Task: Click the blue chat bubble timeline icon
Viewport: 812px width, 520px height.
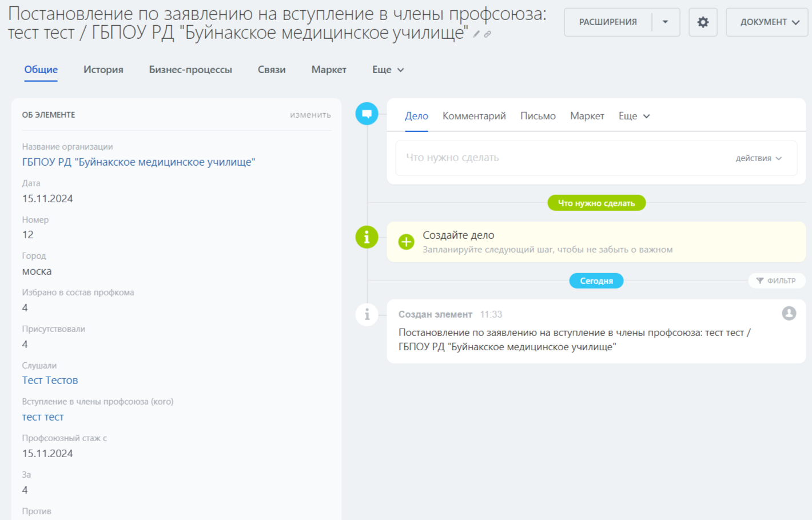Action: (x=367, y=114)
